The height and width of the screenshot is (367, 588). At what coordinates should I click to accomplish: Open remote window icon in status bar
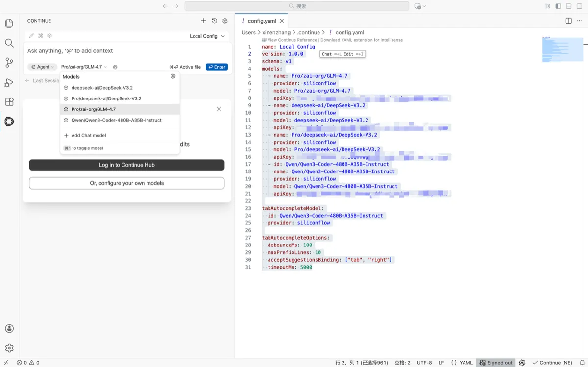[x=6, y=363]
